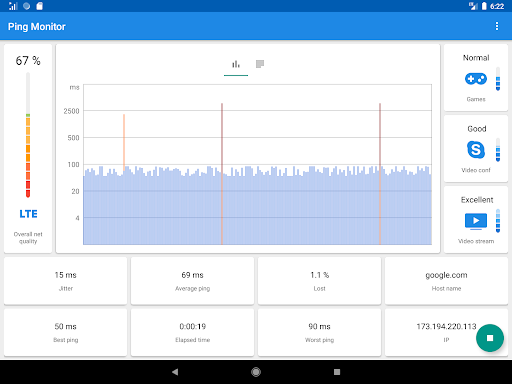This screenshot has width=512, height=384.
Task: Open the three-dot overflow menu
Action: pos(497,26)
